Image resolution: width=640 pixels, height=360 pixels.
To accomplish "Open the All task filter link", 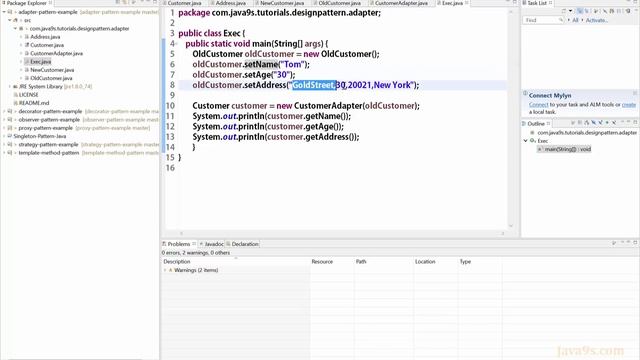I will pyautogui.click(x=575, y=20).
